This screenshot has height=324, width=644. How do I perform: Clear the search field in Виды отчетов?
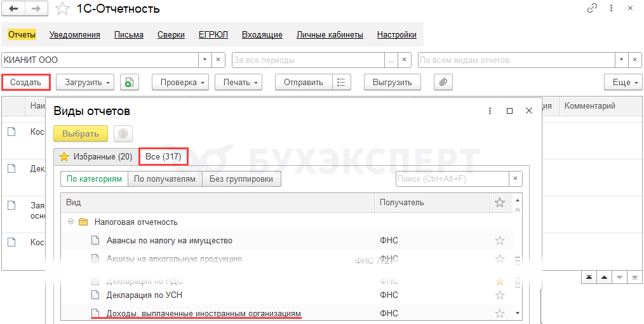coord(516,179)
